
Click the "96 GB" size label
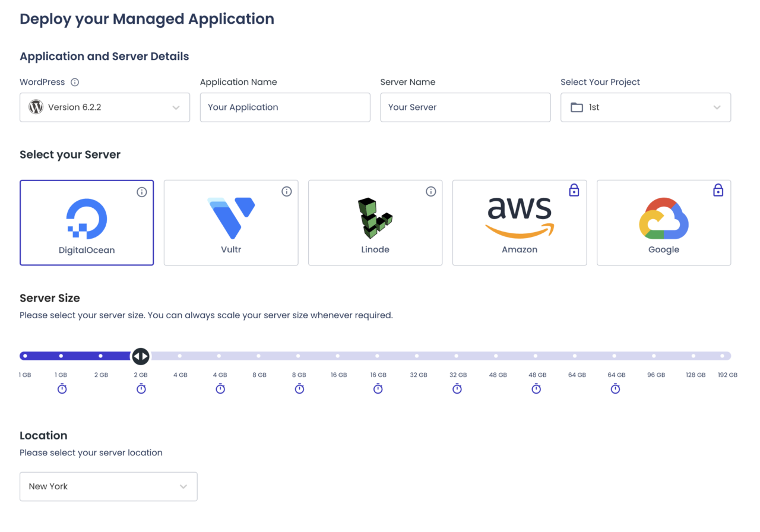click(x=656, y=375)
